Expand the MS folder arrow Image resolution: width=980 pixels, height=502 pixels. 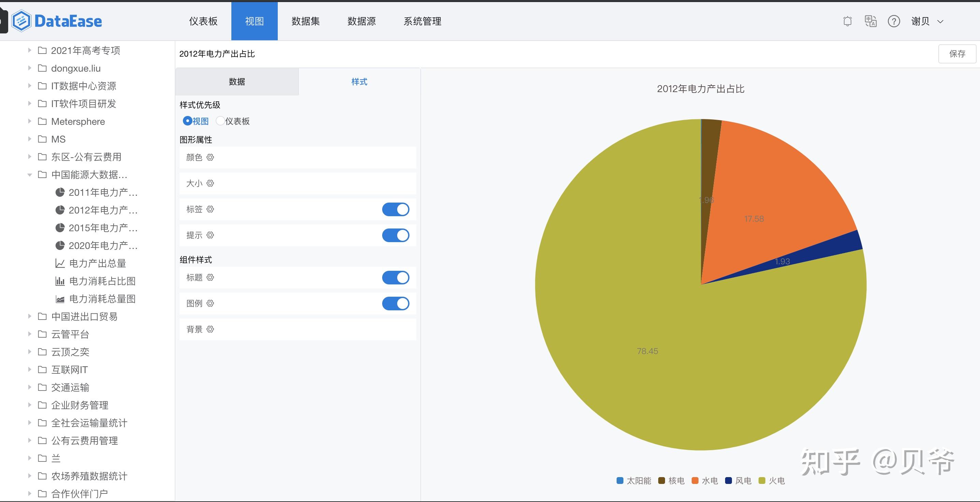click(x=29, y=139)
